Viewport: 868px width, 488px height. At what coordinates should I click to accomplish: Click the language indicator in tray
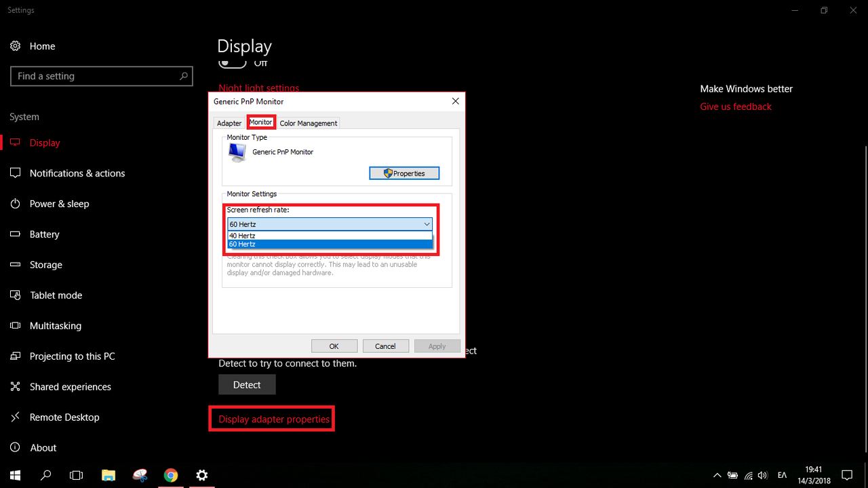(782, 475)
